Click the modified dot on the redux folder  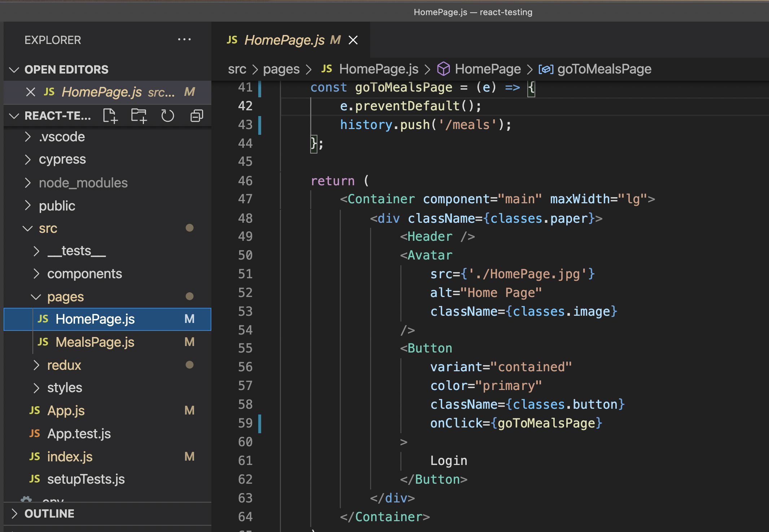(189, 365)
